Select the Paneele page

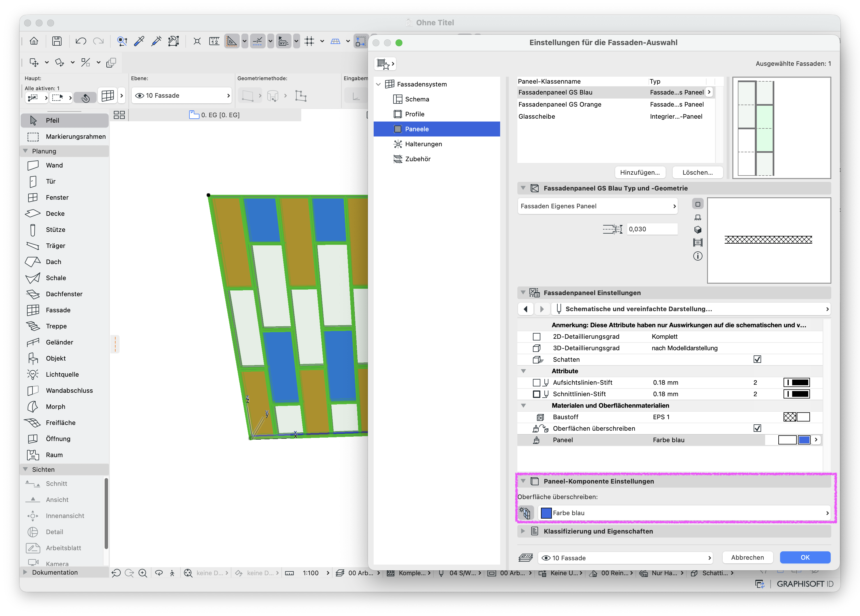point(437,129)
